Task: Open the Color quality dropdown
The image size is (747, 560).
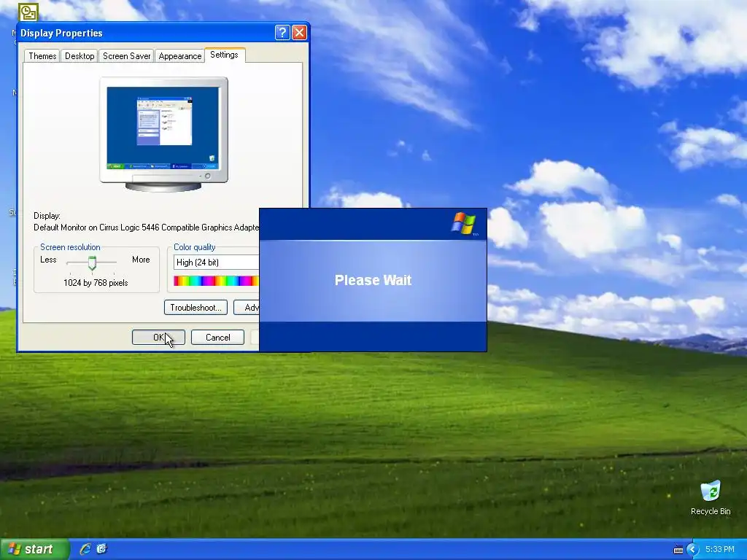Action: pos(217,262)
